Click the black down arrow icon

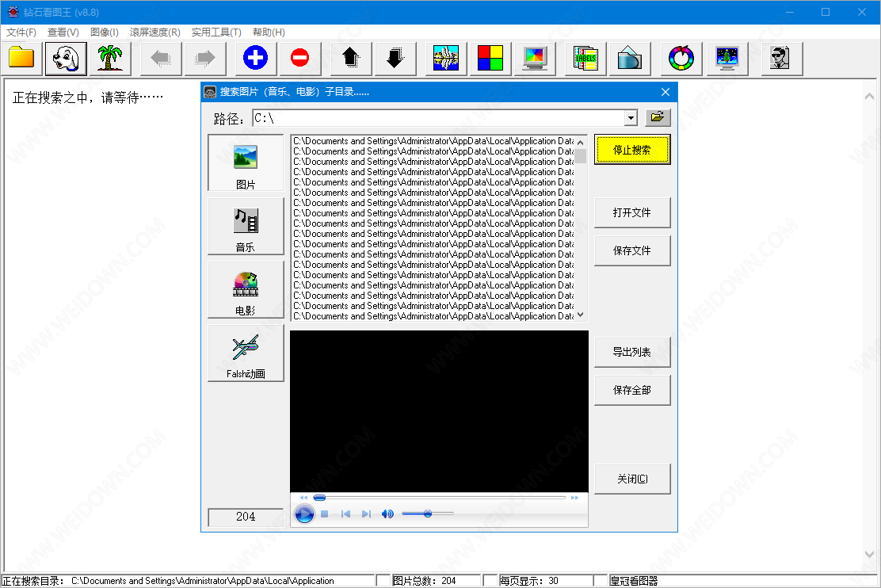pyautogui.click(x=395, y=58)
